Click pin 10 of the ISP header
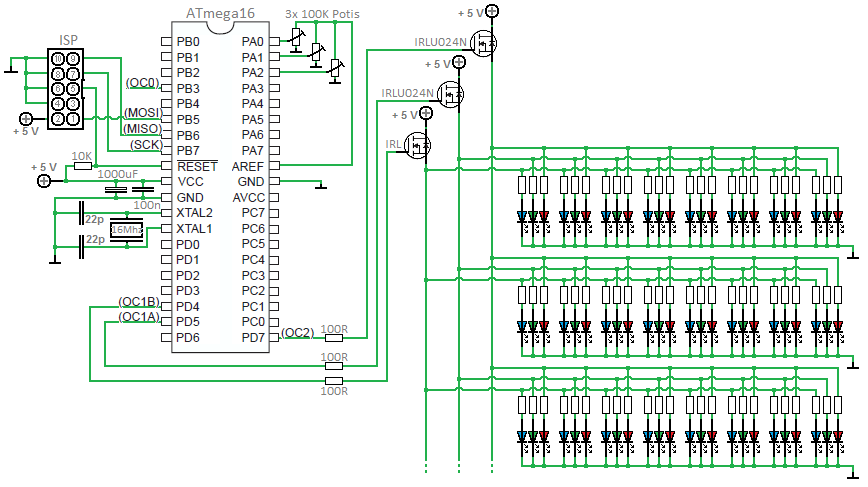Viewport: 868px width, 487px height. click(x=58, y=59)
